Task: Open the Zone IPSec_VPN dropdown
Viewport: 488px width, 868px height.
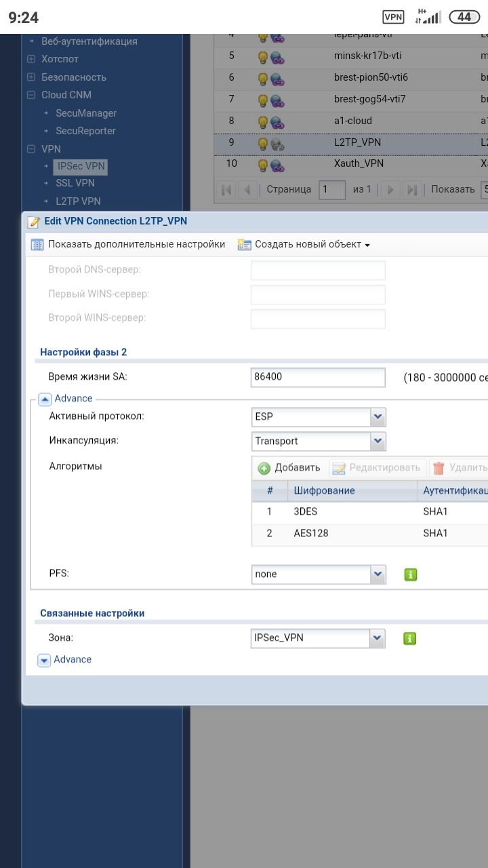Action: pyautogui.click(x=378, y=638)
